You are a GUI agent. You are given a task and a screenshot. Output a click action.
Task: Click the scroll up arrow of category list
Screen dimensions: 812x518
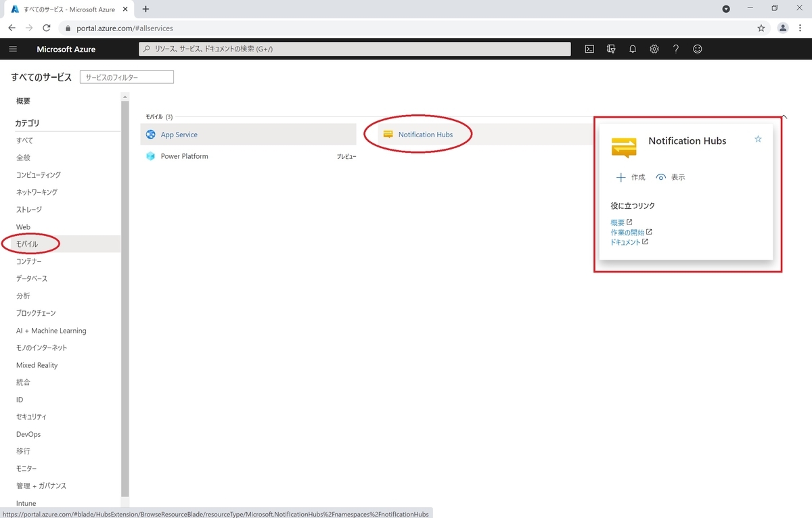click(125, 97)
